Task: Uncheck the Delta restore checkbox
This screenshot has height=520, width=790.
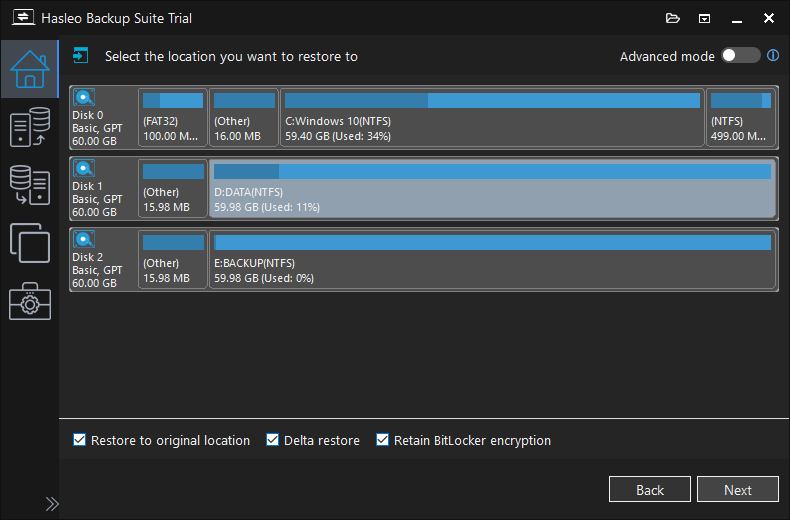Action: 272,440
